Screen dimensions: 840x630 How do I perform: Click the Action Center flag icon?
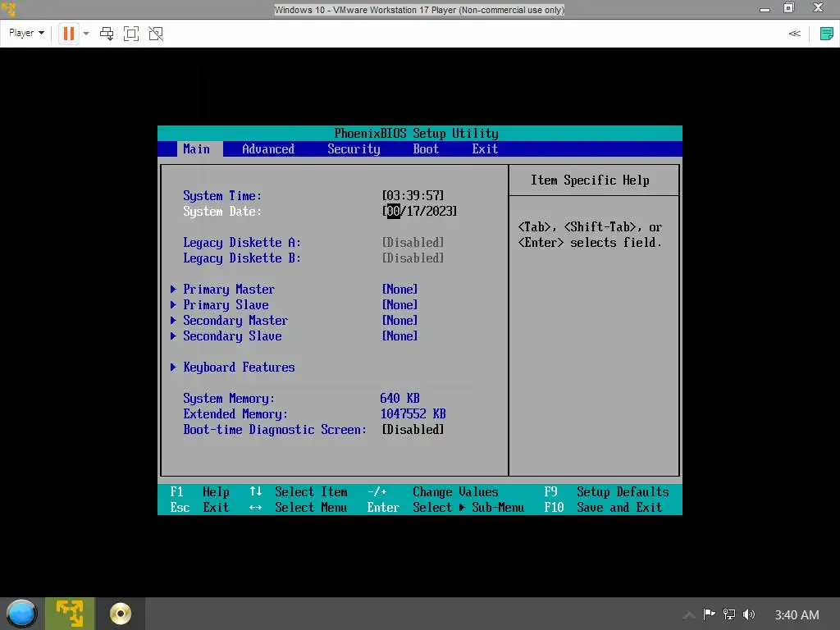click(x=709, y=614)
